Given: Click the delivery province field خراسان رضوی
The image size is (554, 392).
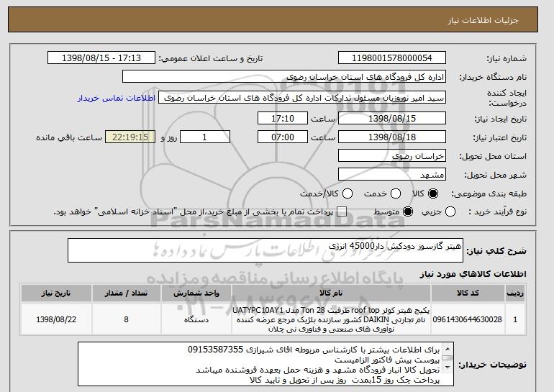Looking at the screenshot, I should 392,156.
